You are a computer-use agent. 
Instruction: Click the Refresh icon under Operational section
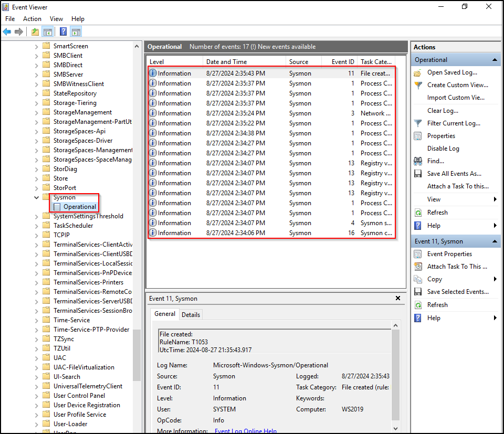(x=418, y=213)
